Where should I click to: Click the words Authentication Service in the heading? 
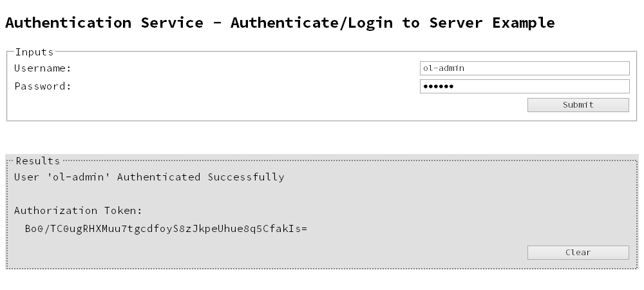coord(104,22)
